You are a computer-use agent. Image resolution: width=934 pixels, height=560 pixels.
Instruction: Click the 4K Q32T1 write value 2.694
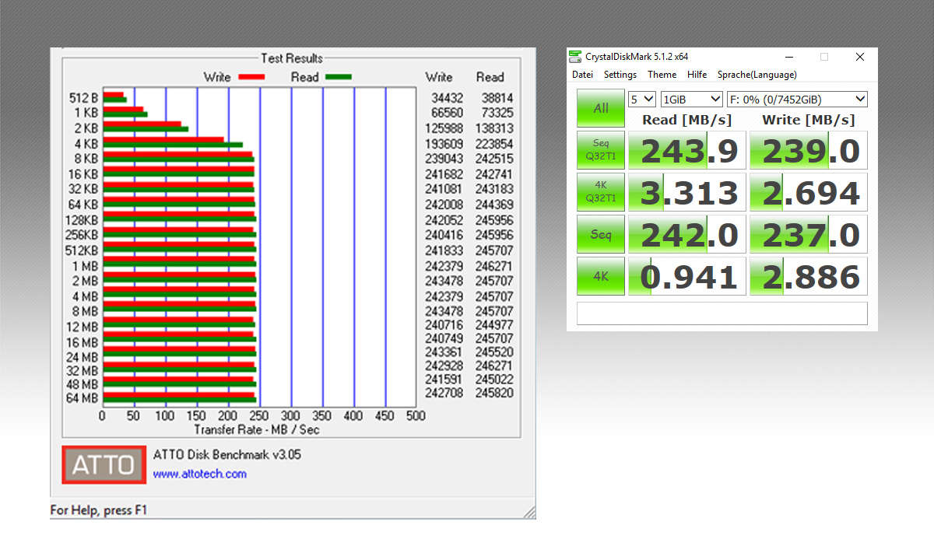coord(809,192)
